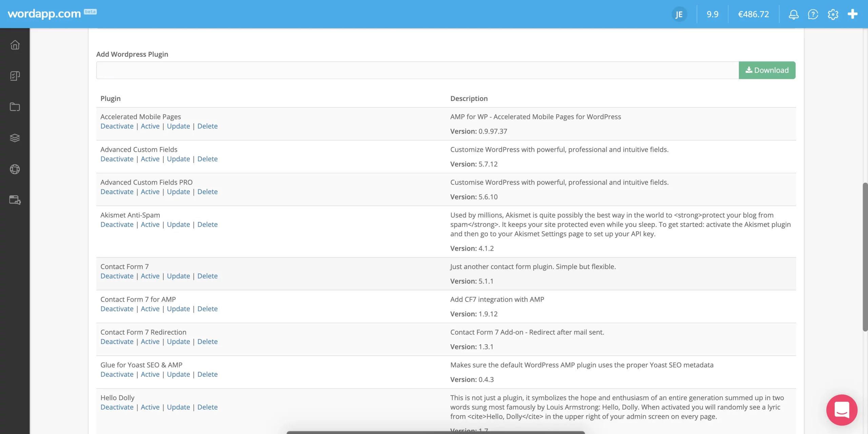This screenshot has height=434, width=868.
Task: Deactivate Contact Form 7 for AMP
Action: 117,309
